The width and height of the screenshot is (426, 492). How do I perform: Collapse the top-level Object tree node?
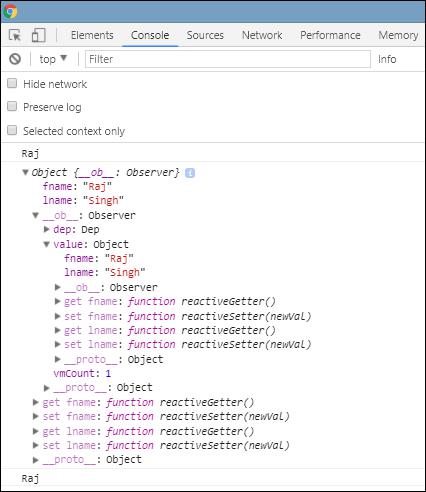point(25,172)
